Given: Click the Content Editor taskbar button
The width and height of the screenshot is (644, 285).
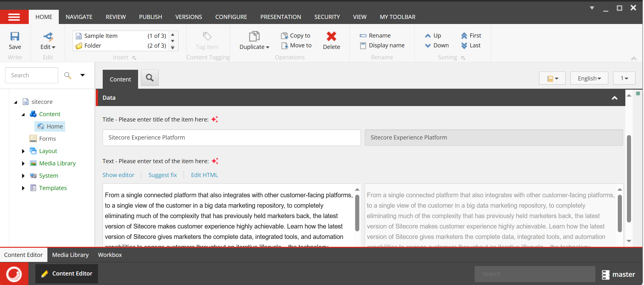Looking at the screenshot, I should 67,274.
